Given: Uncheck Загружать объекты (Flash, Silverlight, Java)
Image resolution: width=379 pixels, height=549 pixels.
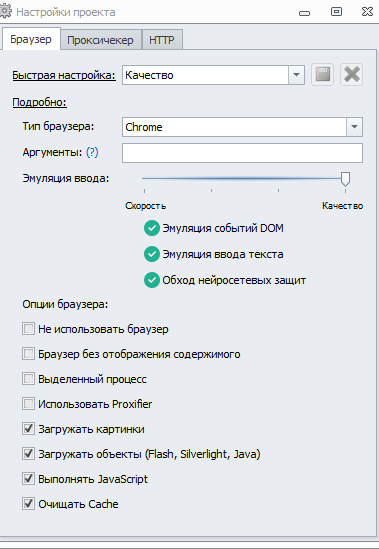Looking at the screenshot, I should 28,454.
